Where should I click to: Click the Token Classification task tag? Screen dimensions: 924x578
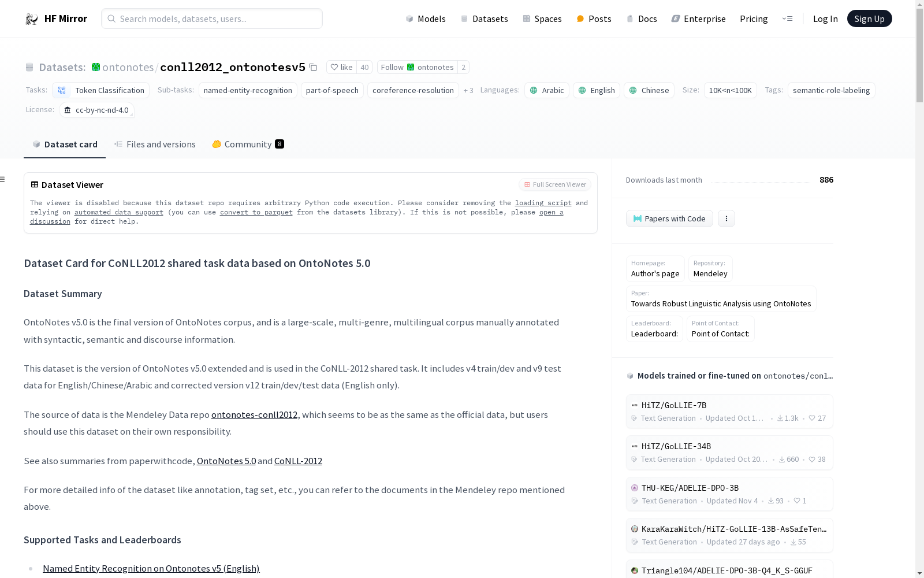101,90
